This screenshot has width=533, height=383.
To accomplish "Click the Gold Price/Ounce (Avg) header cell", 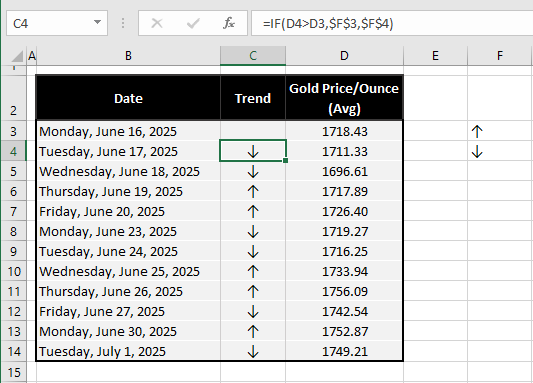I will point(344,98).
